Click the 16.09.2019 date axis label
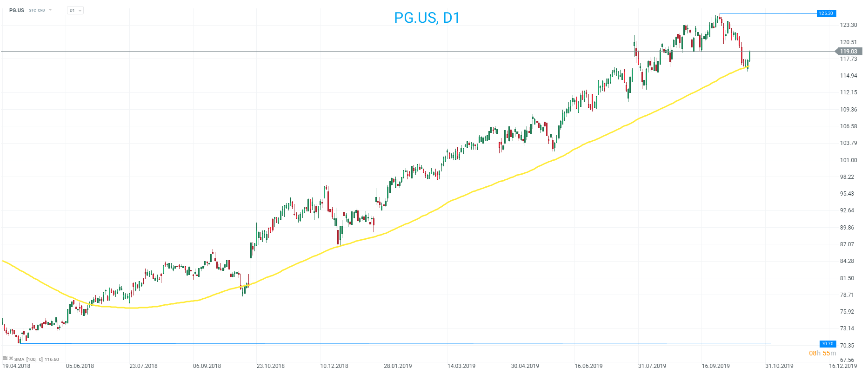868x374 pixels. tap(716, 366)
